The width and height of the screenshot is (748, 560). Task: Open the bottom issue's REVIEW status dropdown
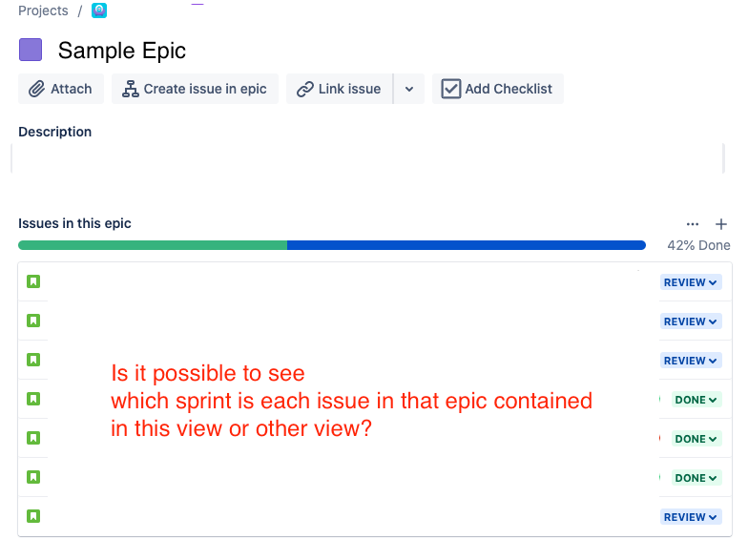click(691, 517)
